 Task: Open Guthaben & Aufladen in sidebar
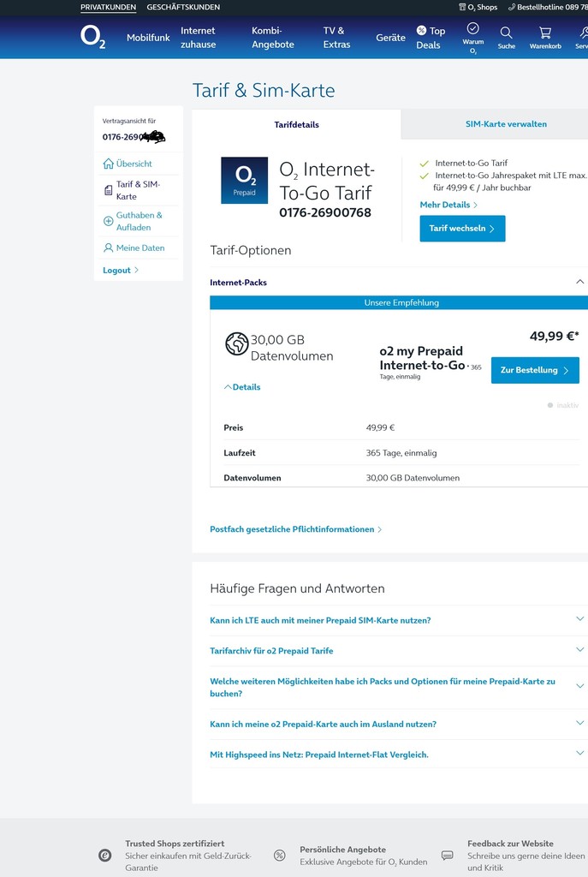(139, 221)
